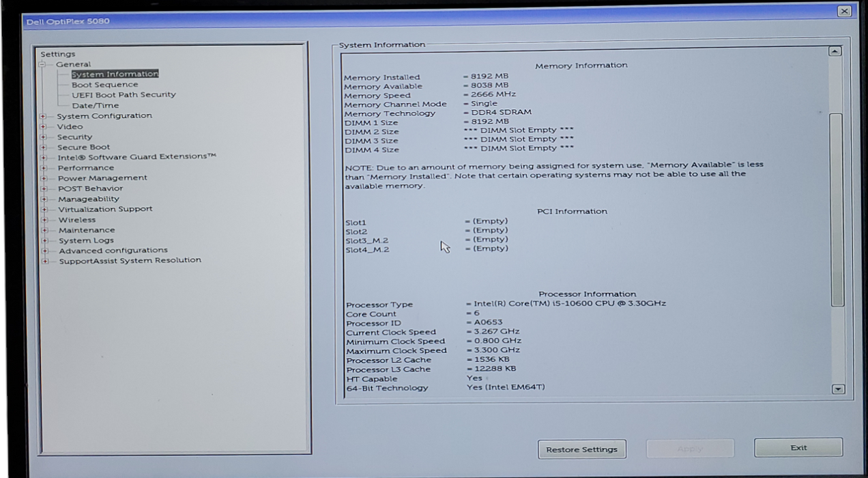Viewport: 868px width, 478px height.
Task: Expand the System Configuration node
Action: coord(44,116)
